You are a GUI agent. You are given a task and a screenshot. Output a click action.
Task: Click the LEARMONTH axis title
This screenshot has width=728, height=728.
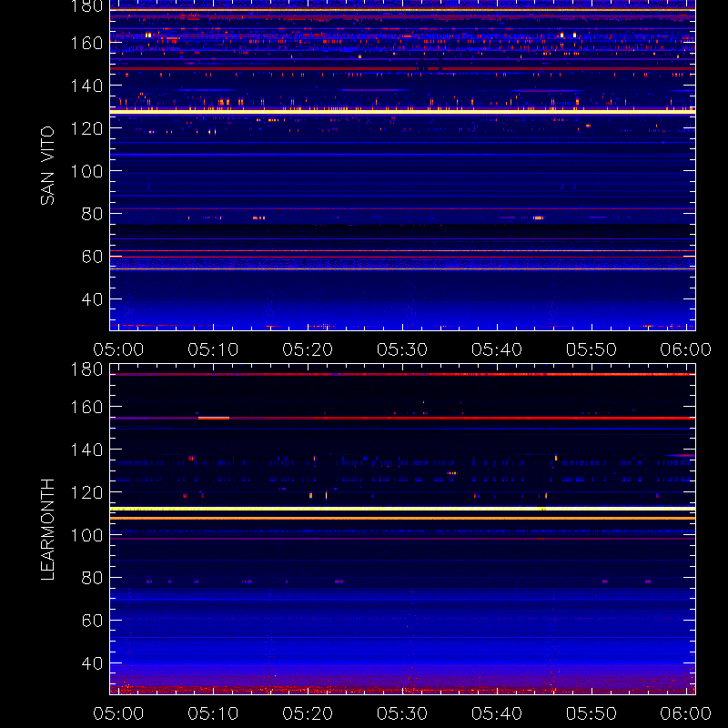pos(47,530)
